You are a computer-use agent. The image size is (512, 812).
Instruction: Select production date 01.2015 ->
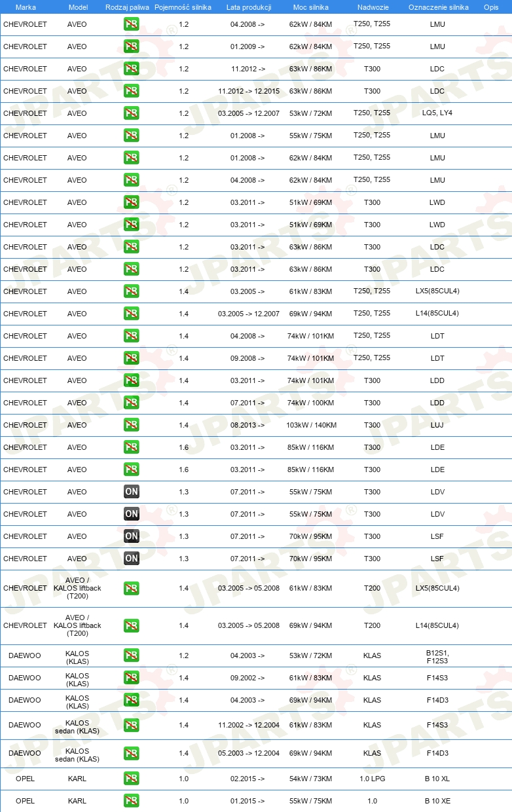[x=247, y=801]
